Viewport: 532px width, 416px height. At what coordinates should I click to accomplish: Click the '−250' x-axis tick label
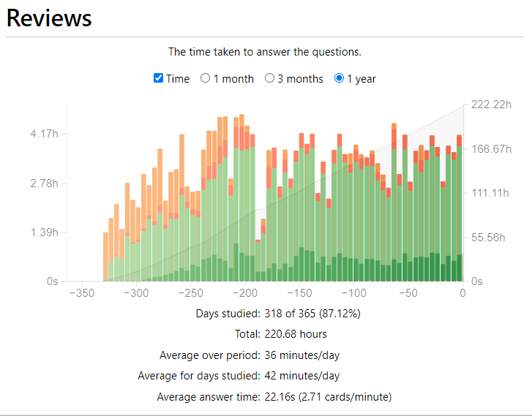point(190,293)
